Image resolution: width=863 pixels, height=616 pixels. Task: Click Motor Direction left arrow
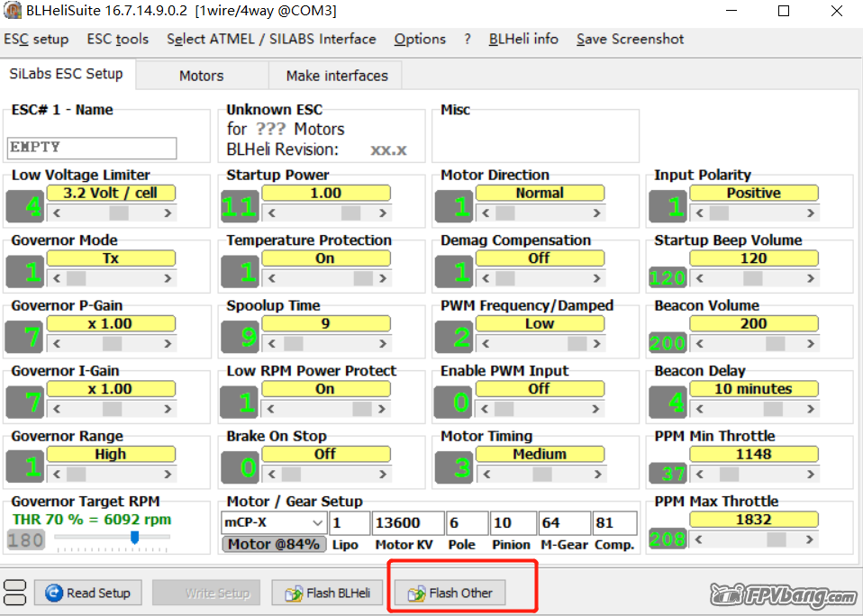pos(486,213)
